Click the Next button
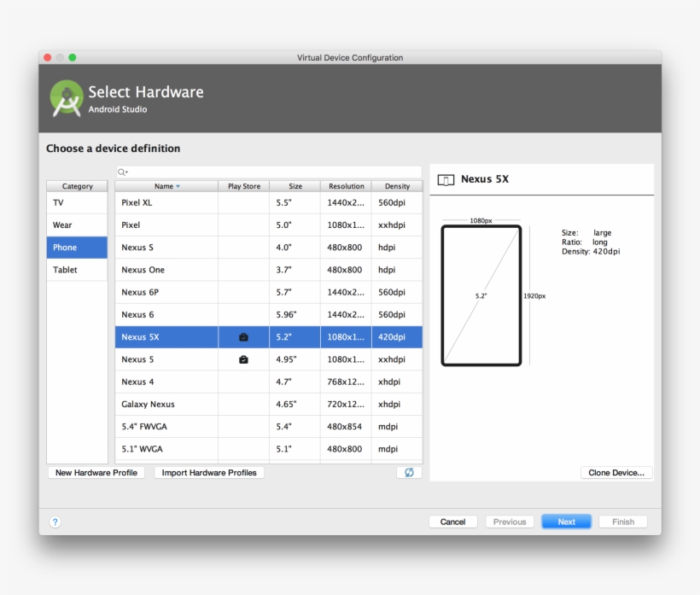 (566, 522)
